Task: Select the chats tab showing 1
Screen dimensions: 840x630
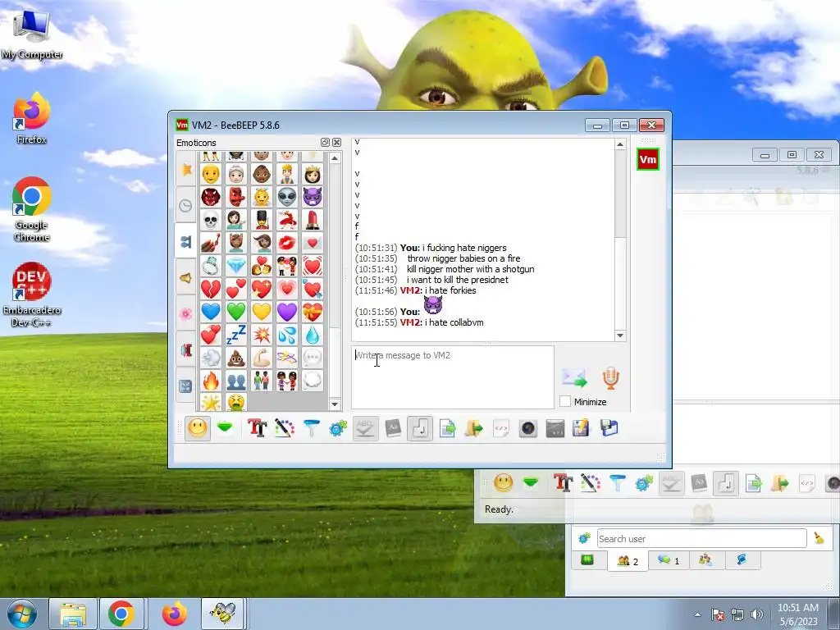Action: coord(669,560)
